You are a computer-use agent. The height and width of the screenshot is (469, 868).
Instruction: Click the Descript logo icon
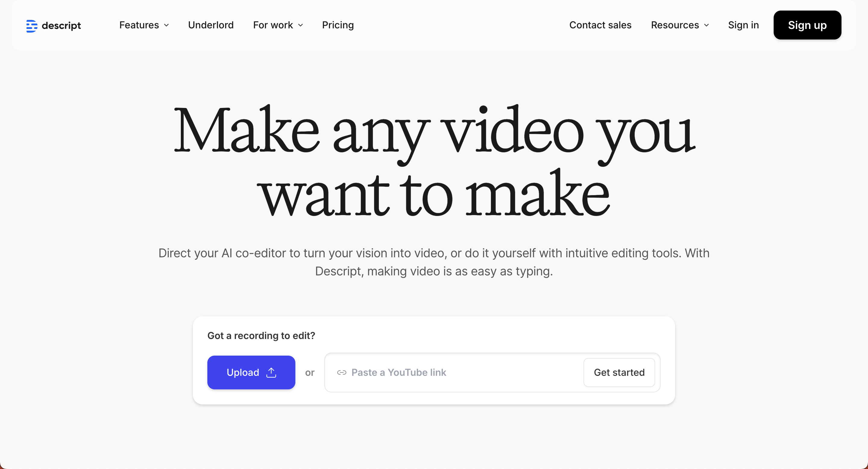(x=32, y=26)
